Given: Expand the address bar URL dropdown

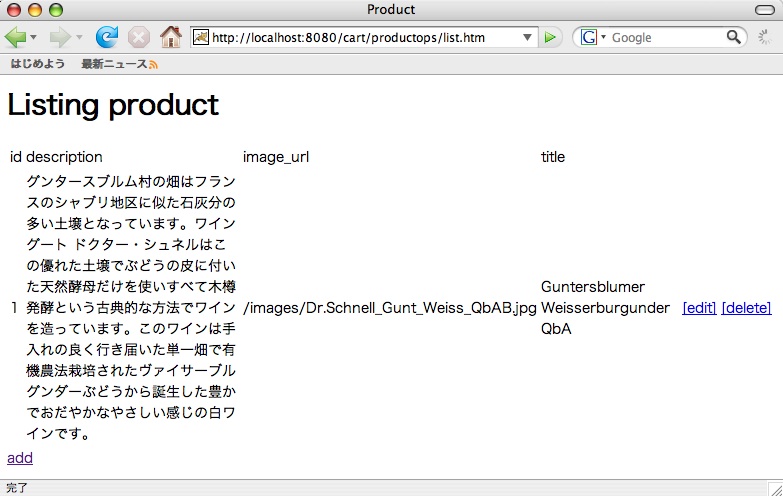Looking at the screenshot, I should (528, 38).
